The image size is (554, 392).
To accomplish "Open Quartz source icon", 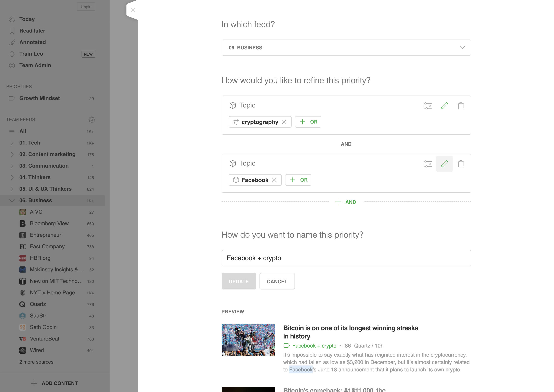I will pyautogui.click(x=22, y=304).
